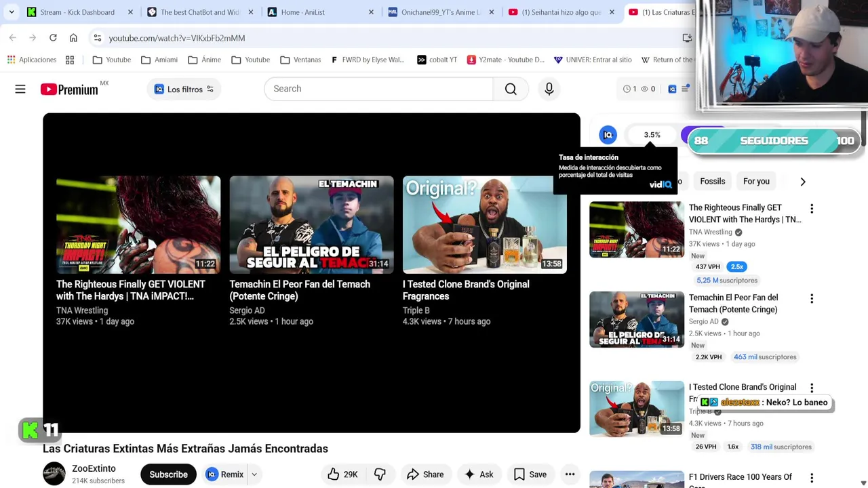The width and height of the screenshot is (868, 488).
Task: Select the Fossils category chip
Action: pyautogui.click(x=713, y=181)
